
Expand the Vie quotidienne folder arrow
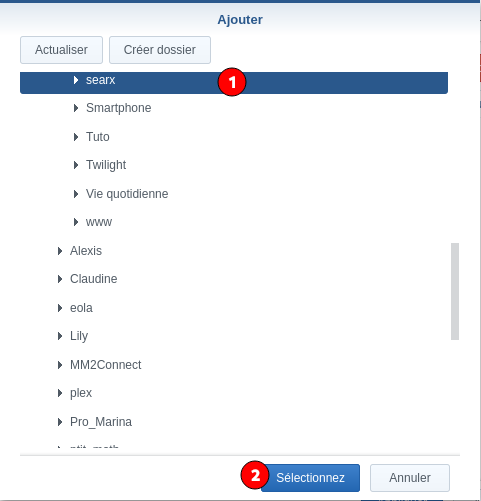click(76, 194)
